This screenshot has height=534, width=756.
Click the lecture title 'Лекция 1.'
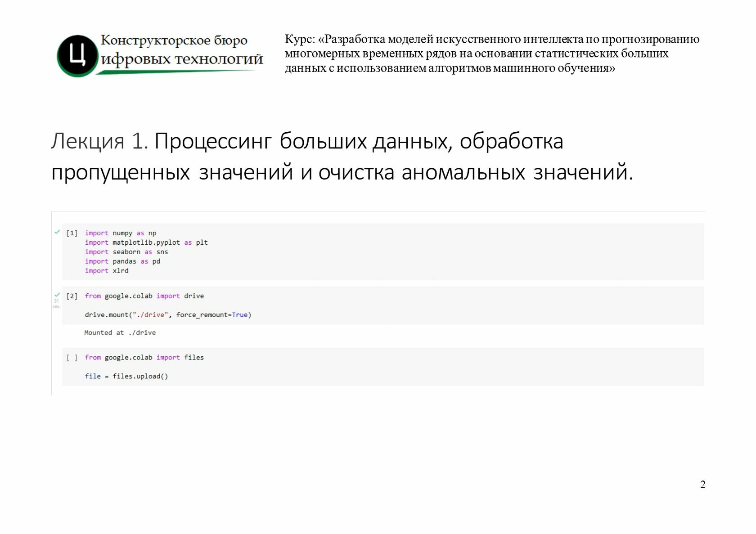(x=99, y=141)
